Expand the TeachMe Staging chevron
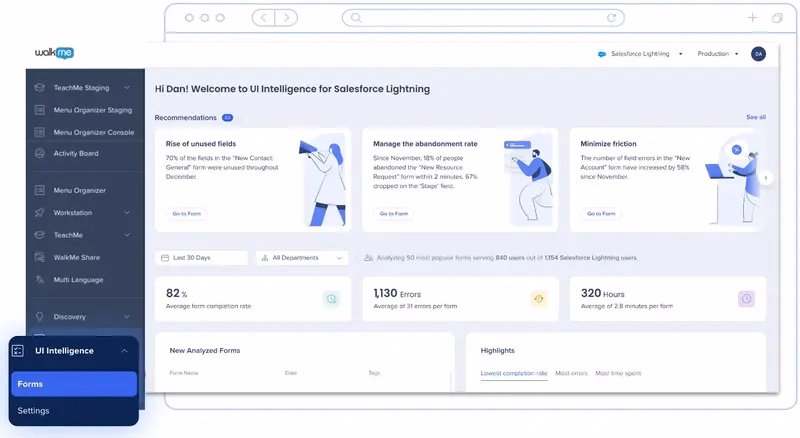 [127, 87]
